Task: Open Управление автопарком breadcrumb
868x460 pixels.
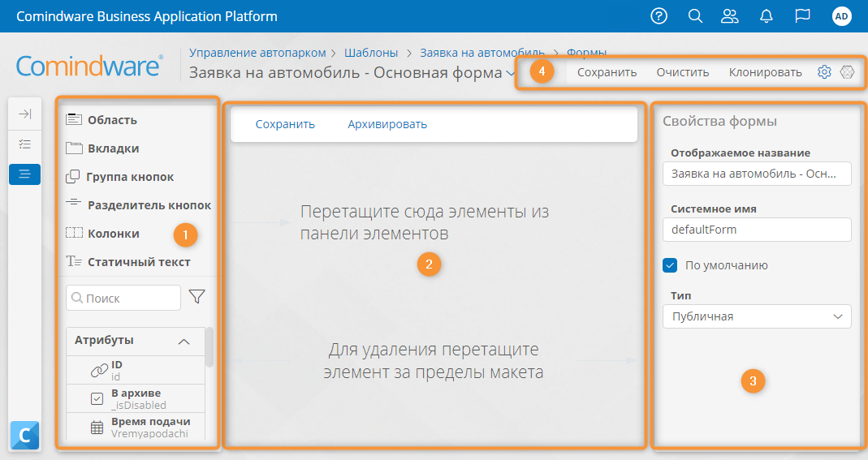Action: point(257,53)
